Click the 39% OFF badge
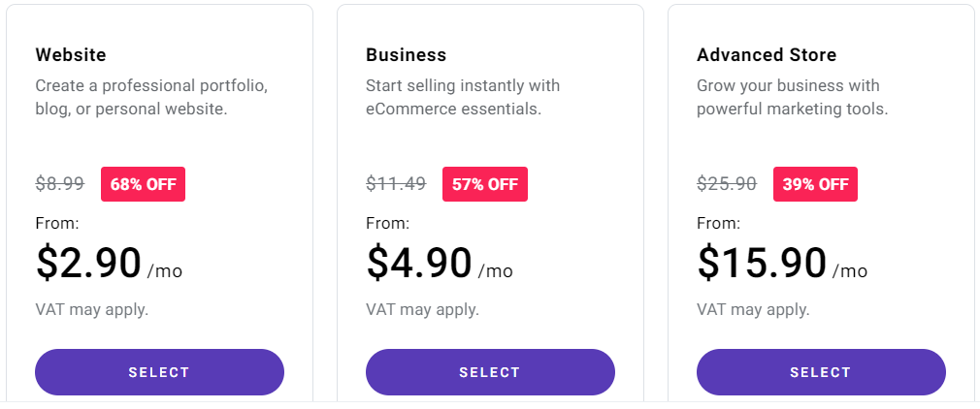This screenshot has width=980, height=409. click(815, 184)
